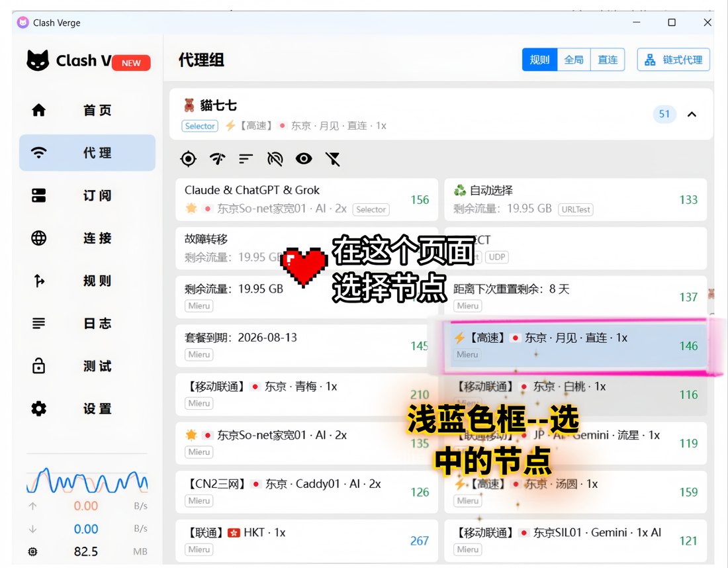Image resolution: width=728 pixels, height=568 pixels.
Task: Click the Clash Verge cat logo
Action: 38,60
